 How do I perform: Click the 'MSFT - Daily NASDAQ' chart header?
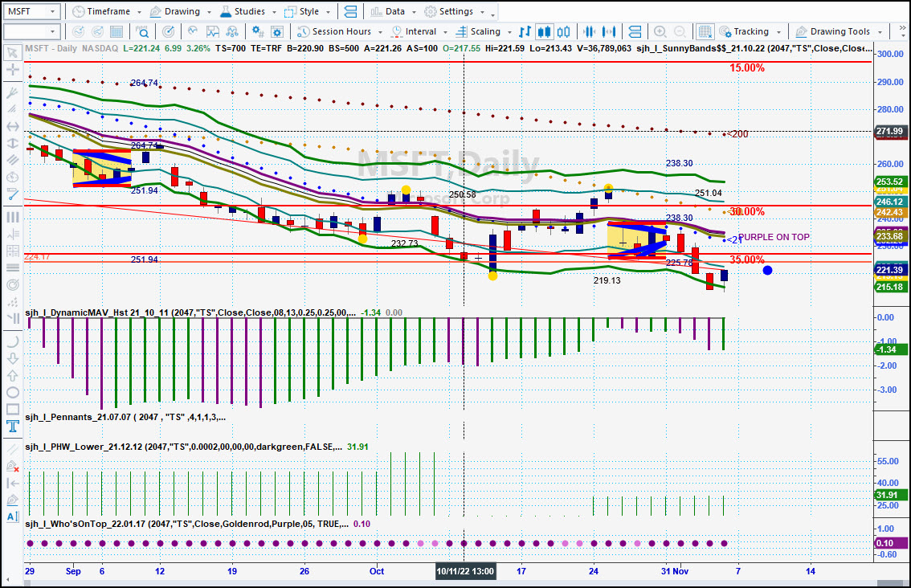[x=71, y=48]
